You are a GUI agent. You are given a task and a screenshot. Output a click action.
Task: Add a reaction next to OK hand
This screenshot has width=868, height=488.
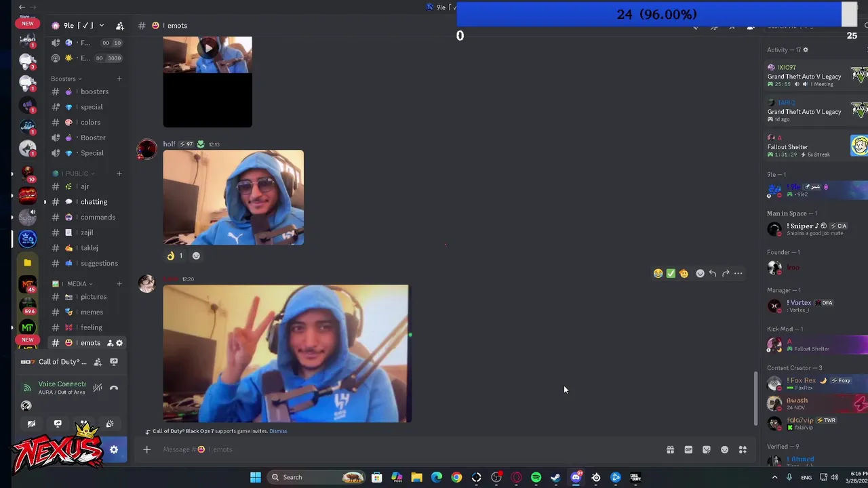[196, 256]
